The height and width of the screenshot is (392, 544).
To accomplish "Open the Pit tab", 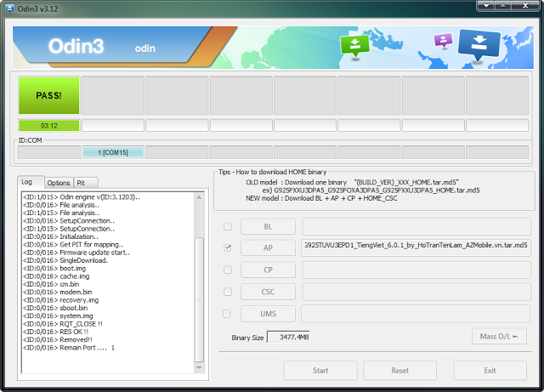I will (82, 183).
